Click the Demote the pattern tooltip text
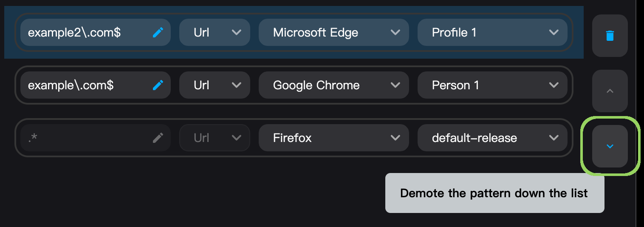Viewport: 644px width, 227px height. click(494, 193)
